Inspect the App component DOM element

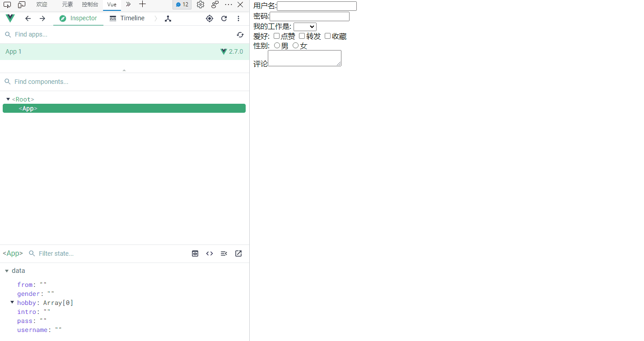point(195,253)
